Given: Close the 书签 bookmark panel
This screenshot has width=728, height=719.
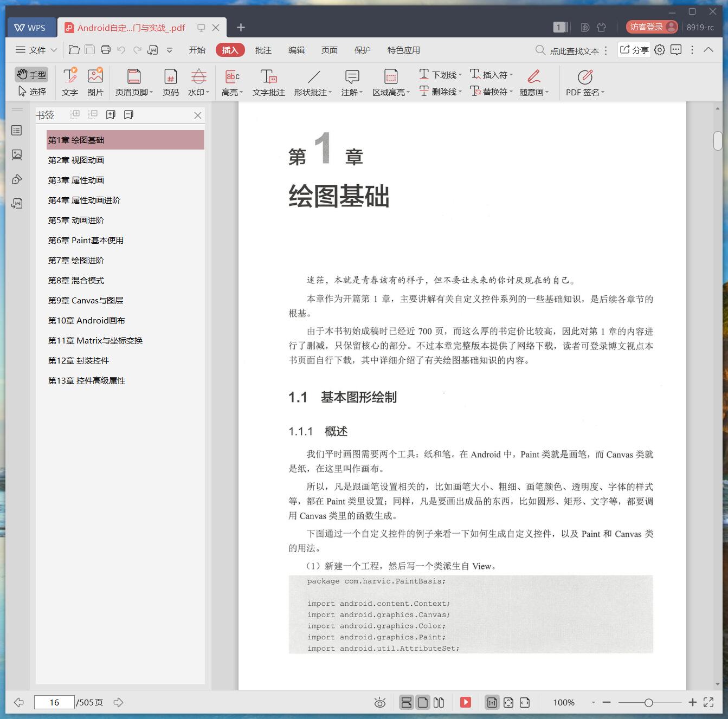Looking at the screenshot, I should point(197,115).
